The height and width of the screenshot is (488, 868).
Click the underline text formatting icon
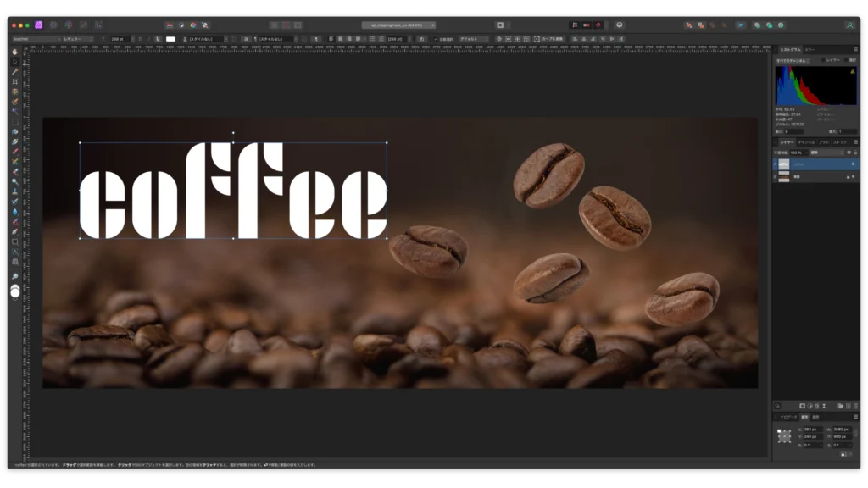point(158,39)
